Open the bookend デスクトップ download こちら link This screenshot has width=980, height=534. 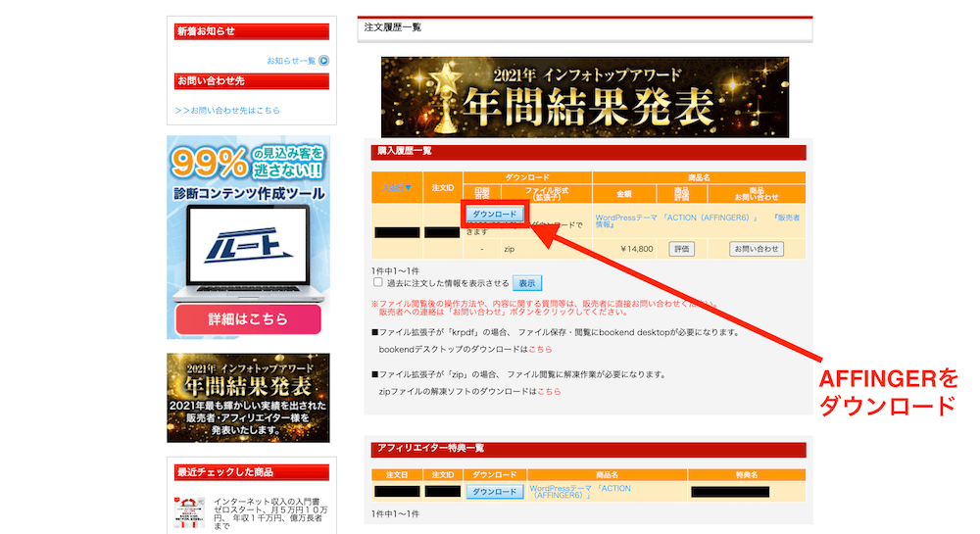pos(540,349)
